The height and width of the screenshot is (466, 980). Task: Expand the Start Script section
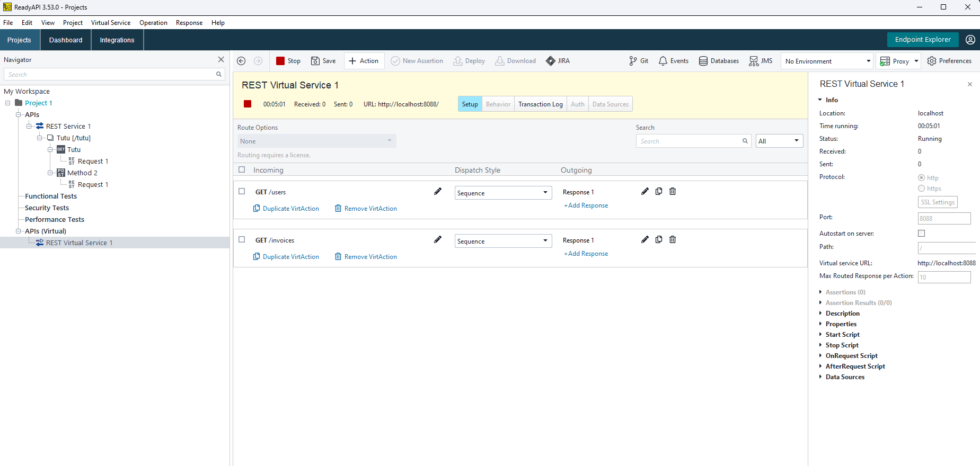pyautogui.click(x=842, y=335)
